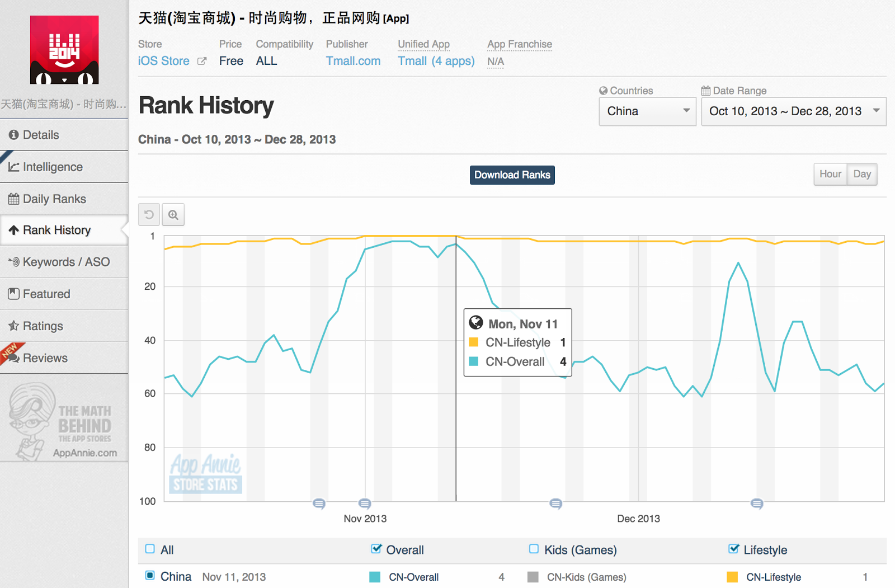895x588 pixels.
Task: Open the Tmall (4 apps) unified app link
Action: pyautogui.click(x=436, y=61)
